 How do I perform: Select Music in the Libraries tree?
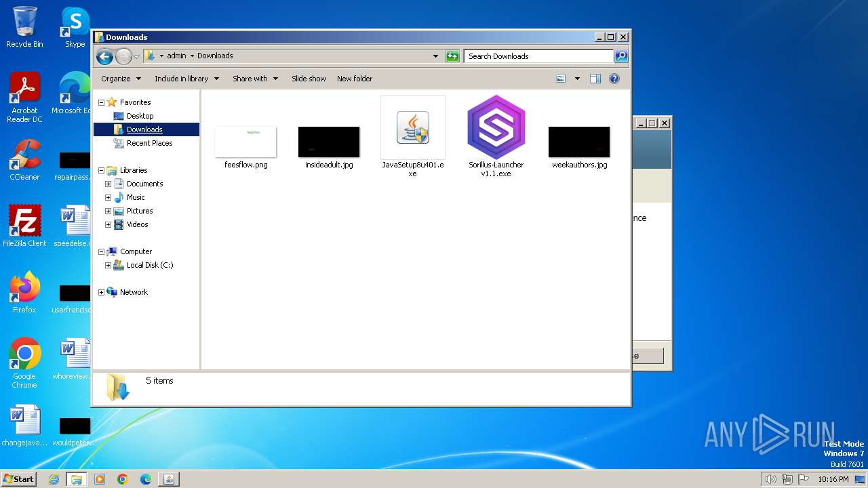point(136,197)
